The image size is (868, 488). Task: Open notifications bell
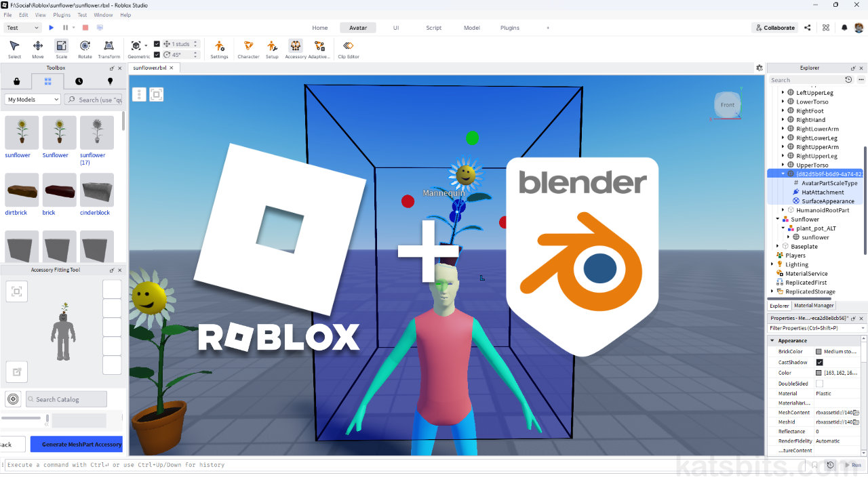click(844, 28)
